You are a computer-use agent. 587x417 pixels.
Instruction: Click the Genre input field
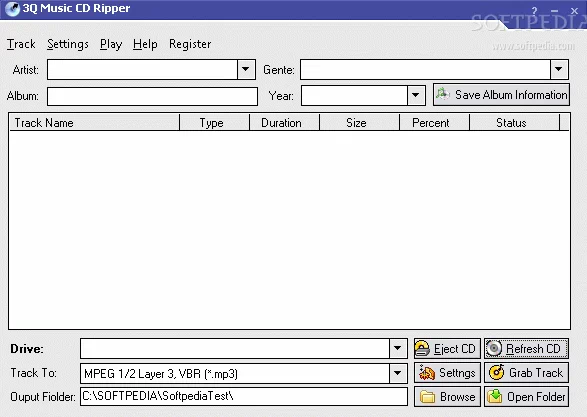point(426,69)
